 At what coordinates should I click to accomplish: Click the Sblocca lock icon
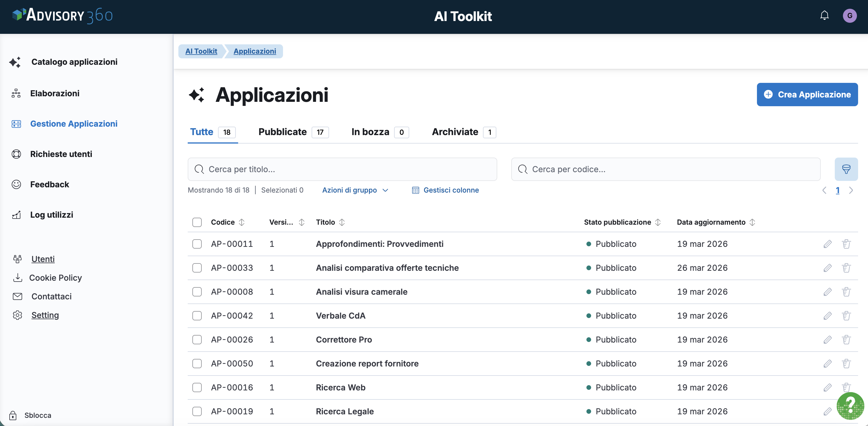click(x=13, y=415)
